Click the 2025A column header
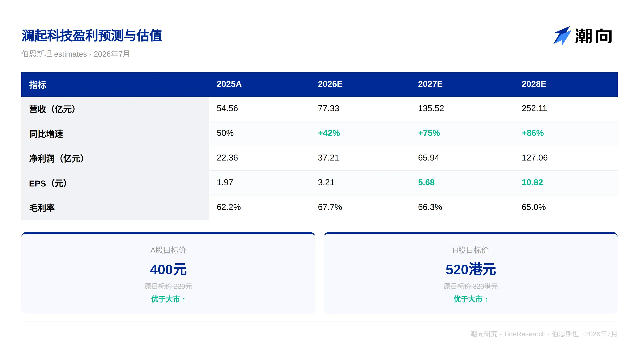This screenshot has height=364, width=639. [x=229, y=84]
